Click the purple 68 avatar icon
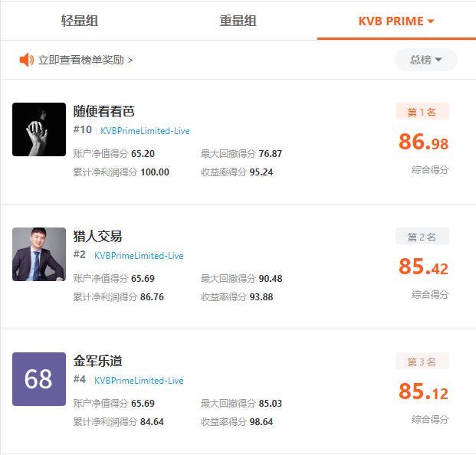Image resolution: width=476 pixels, height=455 pixels. pyautogui.click(x=39, y=379)
